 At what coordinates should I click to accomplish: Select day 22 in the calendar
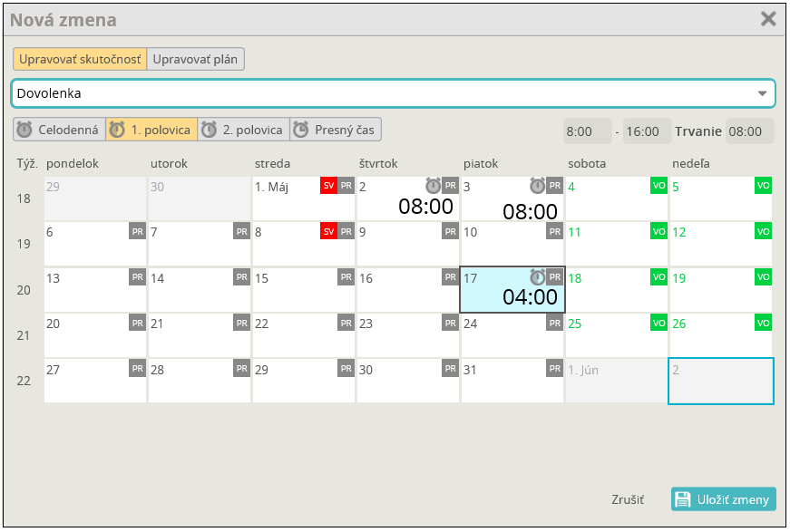(x=304, y=335)
